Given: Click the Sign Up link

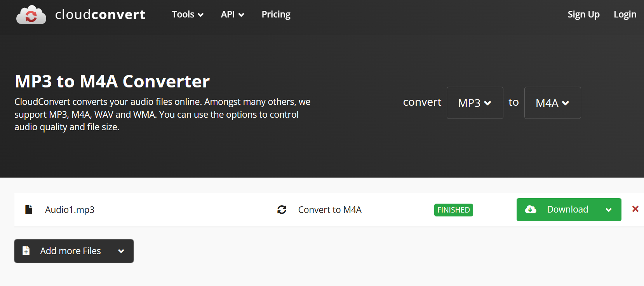Looking at the screenshot, I should coord(583,14).
